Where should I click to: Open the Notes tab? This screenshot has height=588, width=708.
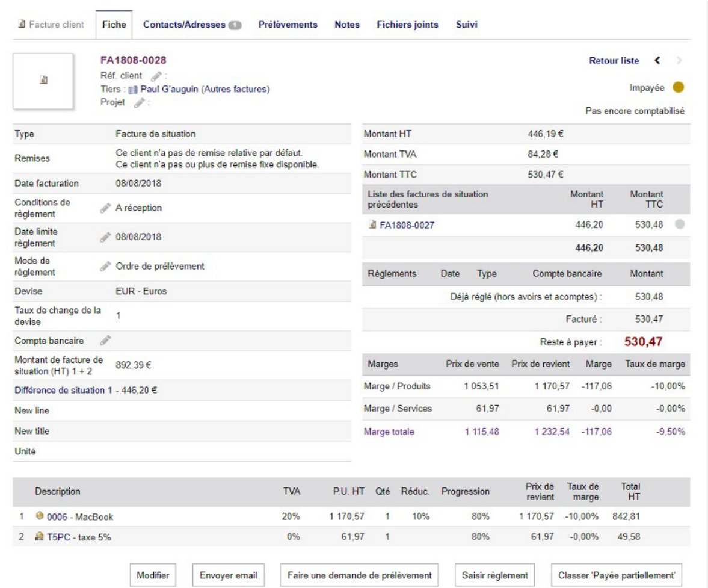point(346,25)
